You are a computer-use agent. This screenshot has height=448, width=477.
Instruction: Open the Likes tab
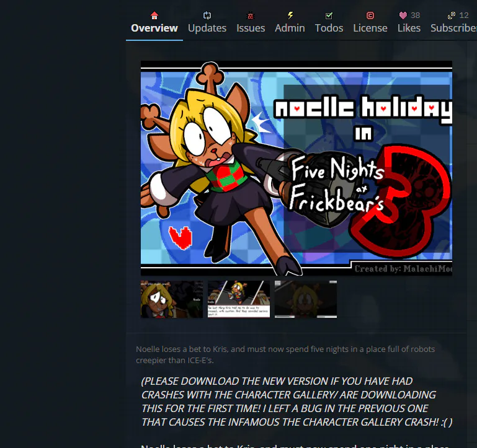click(x=409, y=28)
